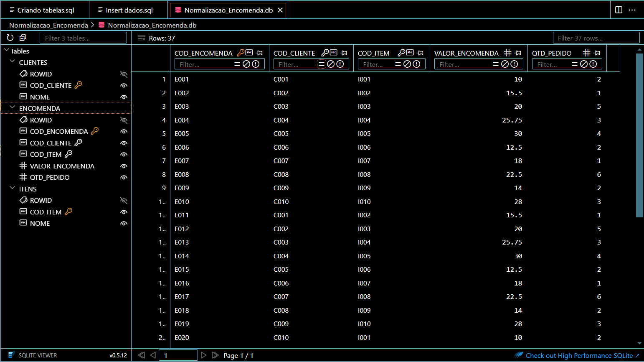Click the scroll down arrow of the data grid
This screenshot has height=362, width=644.
(639, 343)
